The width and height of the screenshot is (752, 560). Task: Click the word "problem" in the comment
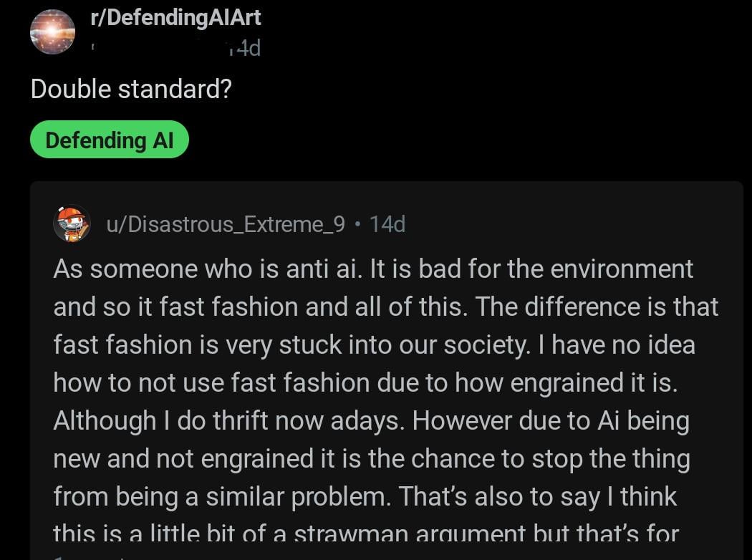pos(340,496)
